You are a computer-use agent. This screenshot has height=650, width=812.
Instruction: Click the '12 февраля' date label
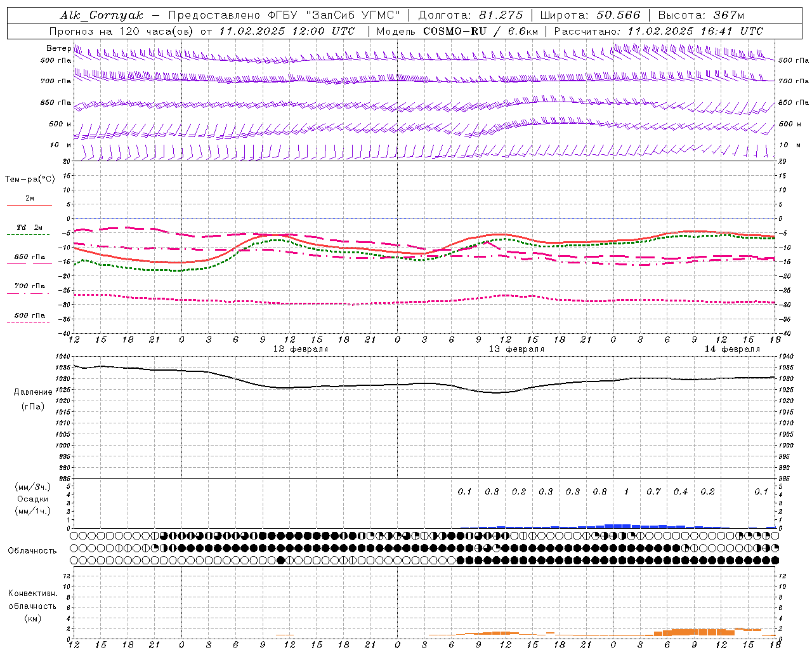(301, 349)
